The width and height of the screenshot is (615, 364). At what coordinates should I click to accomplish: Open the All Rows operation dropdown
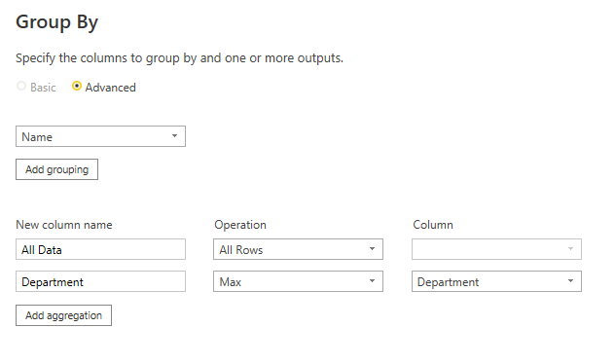pyautogui.click(x=298, y=249)
